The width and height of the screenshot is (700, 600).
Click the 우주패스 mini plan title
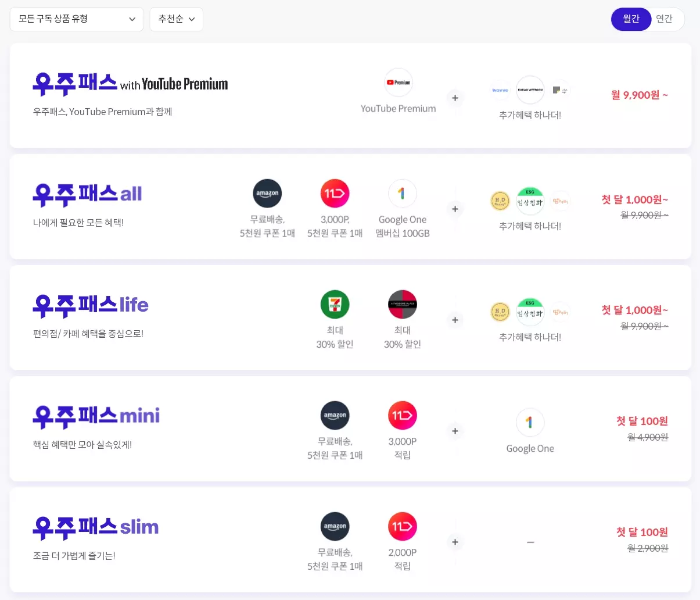click(x=95, y=415)
